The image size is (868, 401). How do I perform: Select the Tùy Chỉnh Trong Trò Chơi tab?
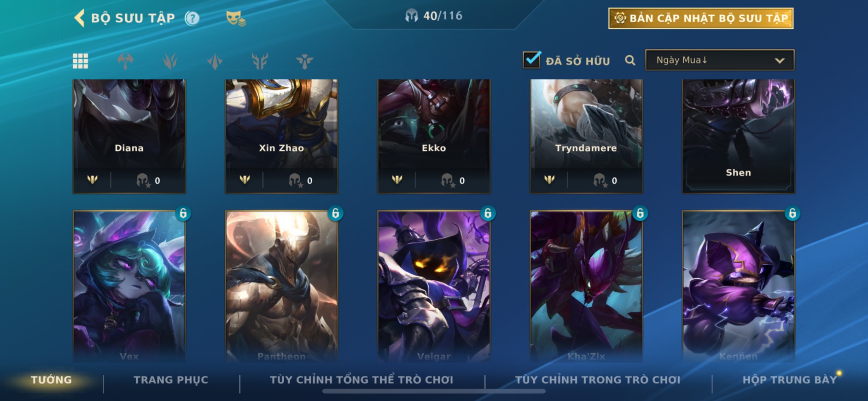[597, 380]
